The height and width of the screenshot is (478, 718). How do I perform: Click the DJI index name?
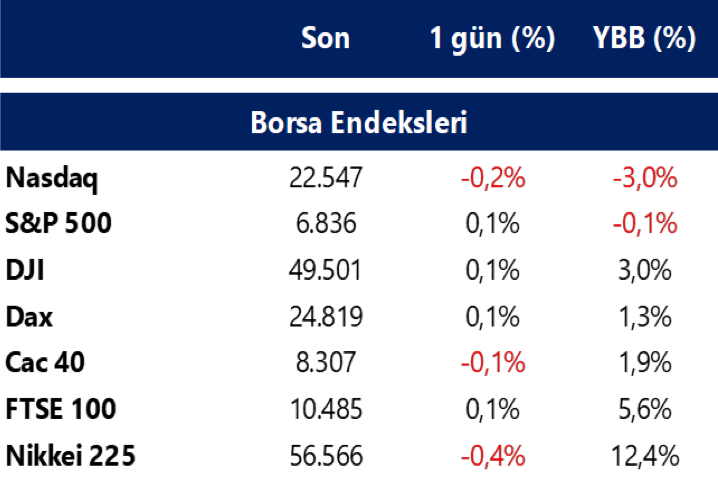point(25,270)
